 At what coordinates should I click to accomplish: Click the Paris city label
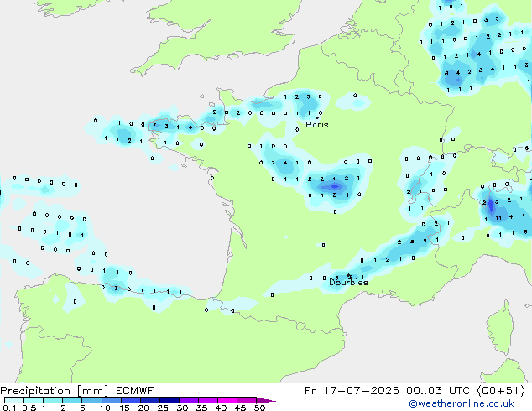pos(317,125)
